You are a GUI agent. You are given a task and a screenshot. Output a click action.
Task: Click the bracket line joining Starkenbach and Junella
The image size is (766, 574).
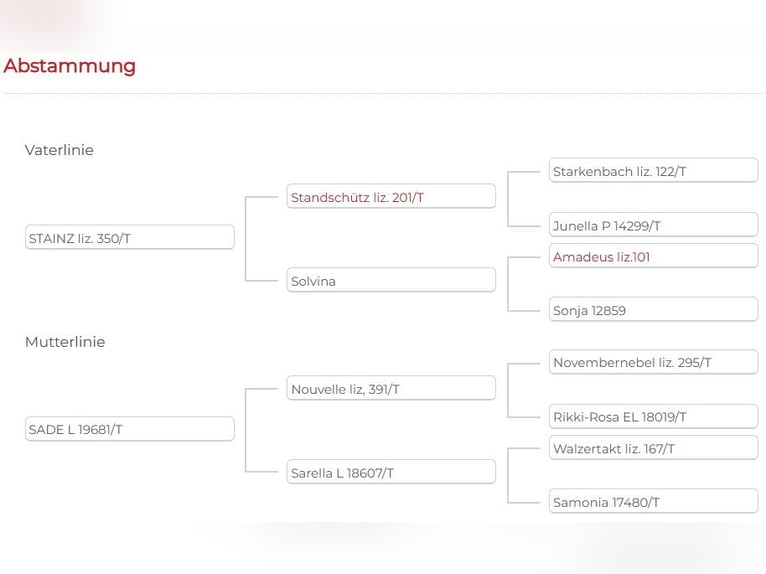point(509,199)
